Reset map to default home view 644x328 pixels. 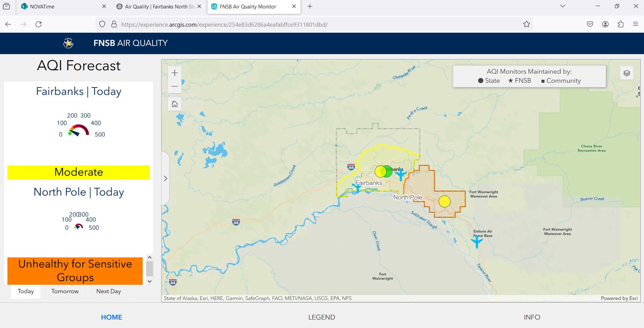click(175, 104)
